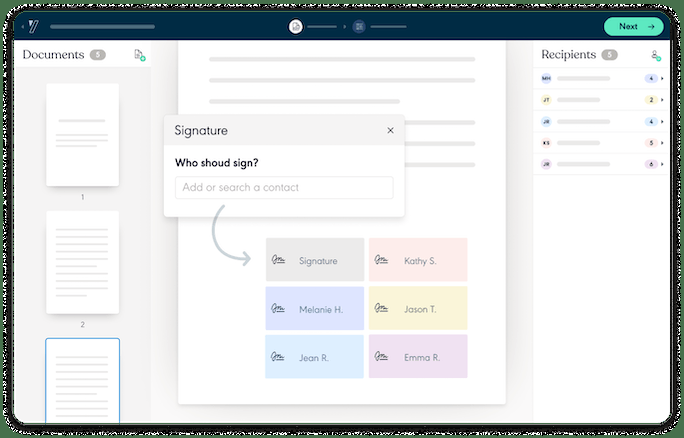Select the Jason T. signature field
This screenshot has width=684, height=438.
click(418, 309)
